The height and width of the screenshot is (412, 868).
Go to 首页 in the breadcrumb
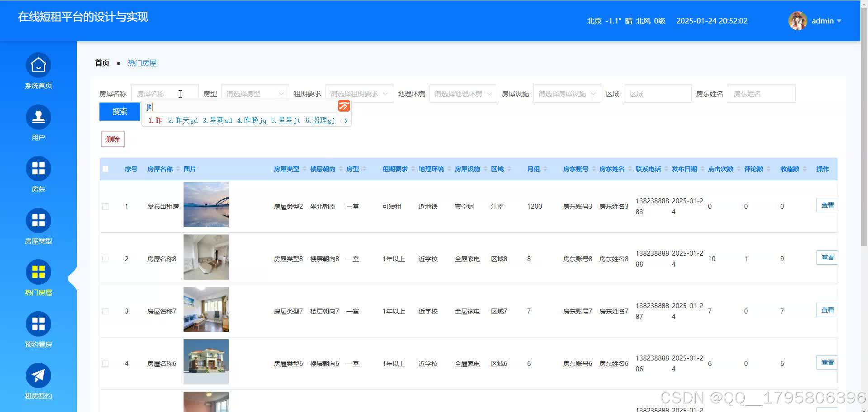point(102,63)
